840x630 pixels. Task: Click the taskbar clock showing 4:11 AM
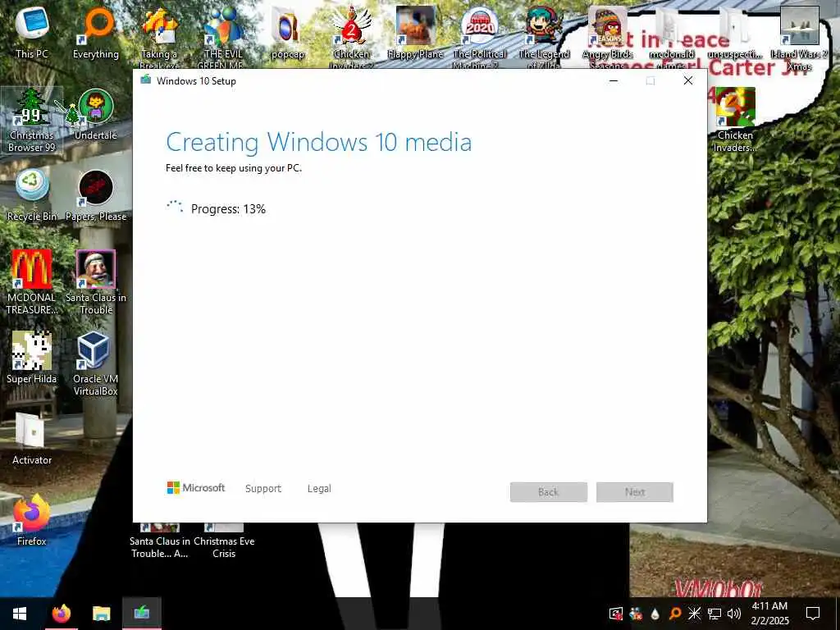(x=769, y=614)
